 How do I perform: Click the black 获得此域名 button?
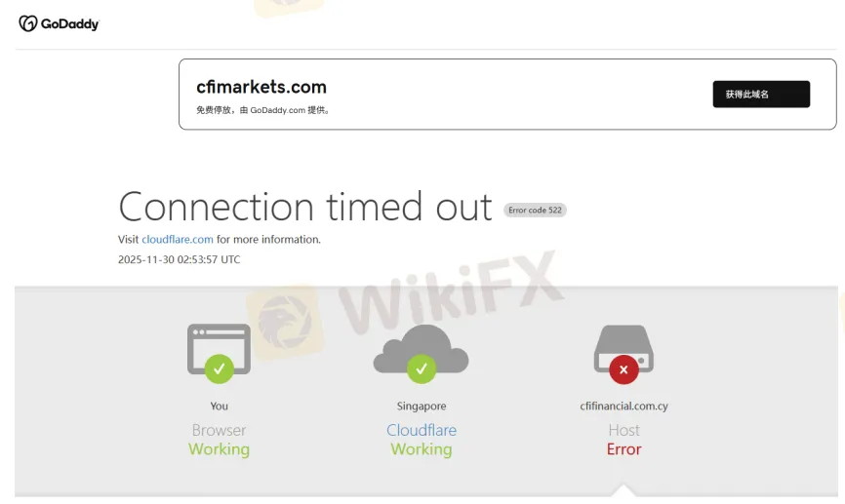[x=761, y=95]
